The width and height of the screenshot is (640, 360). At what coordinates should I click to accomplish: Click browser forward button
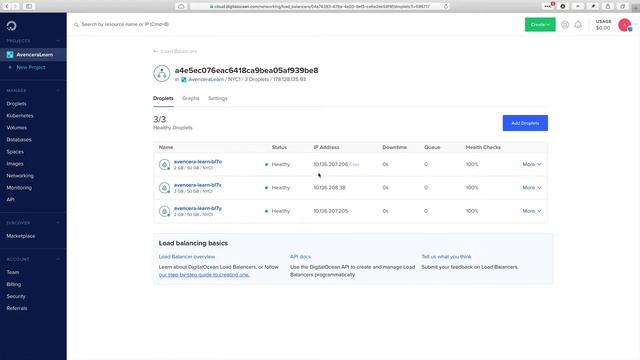(x=16, y=6)
